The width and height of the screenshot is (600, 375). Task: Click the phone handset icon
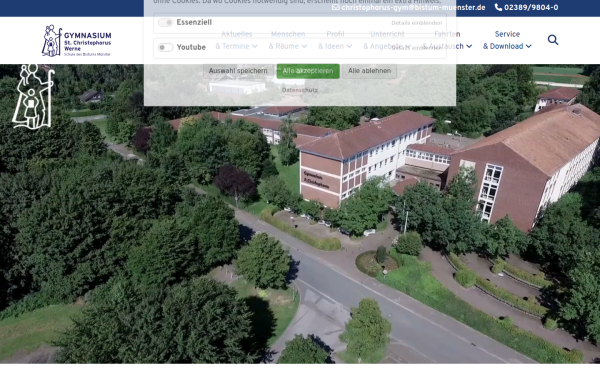pyautogui.click(x=498, y=7)
